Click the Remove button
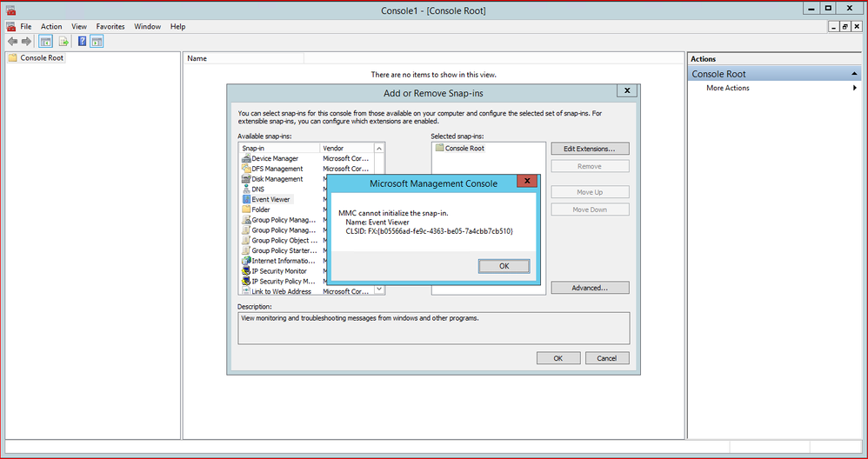868x459 pixels. (x=590, y=166)
